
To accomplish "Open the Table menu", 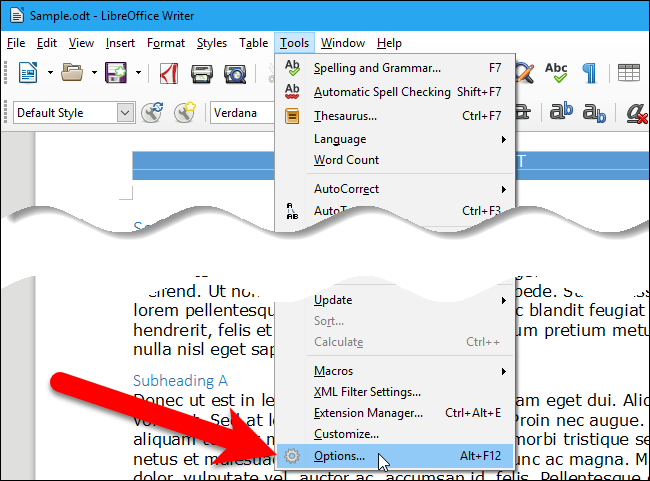I will [253, 43].
